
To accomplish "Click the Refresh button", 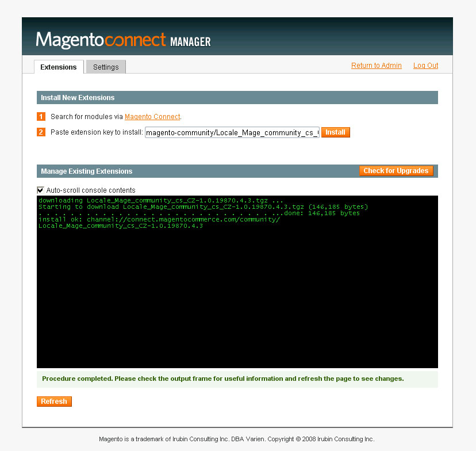I will (x=54, y=401).
